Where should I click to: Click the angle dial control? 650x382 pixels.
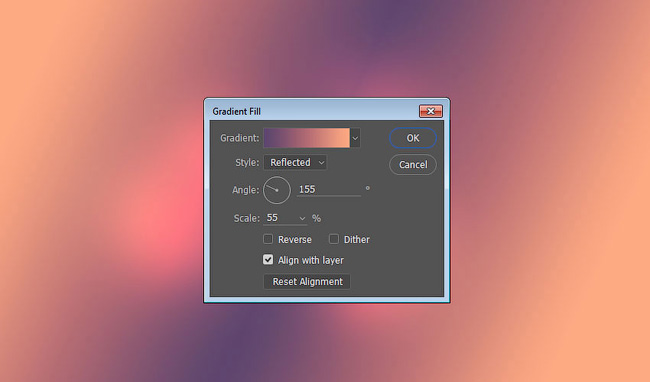click(x=277, y=190)
